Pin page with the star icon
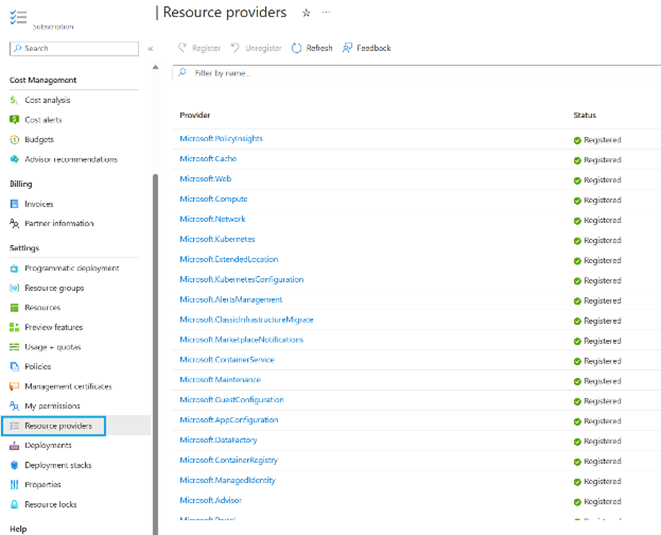 coord(306,13)
